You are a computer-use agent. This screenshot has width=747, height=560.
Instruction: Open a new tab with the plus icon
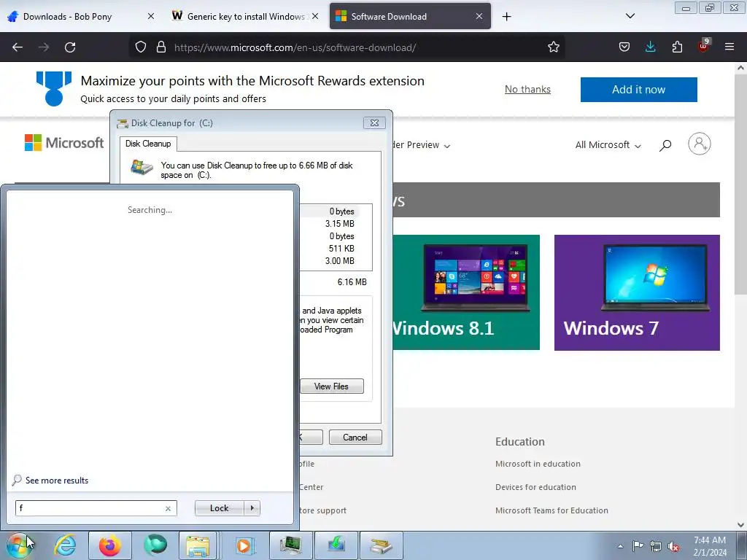click(506, 17)
